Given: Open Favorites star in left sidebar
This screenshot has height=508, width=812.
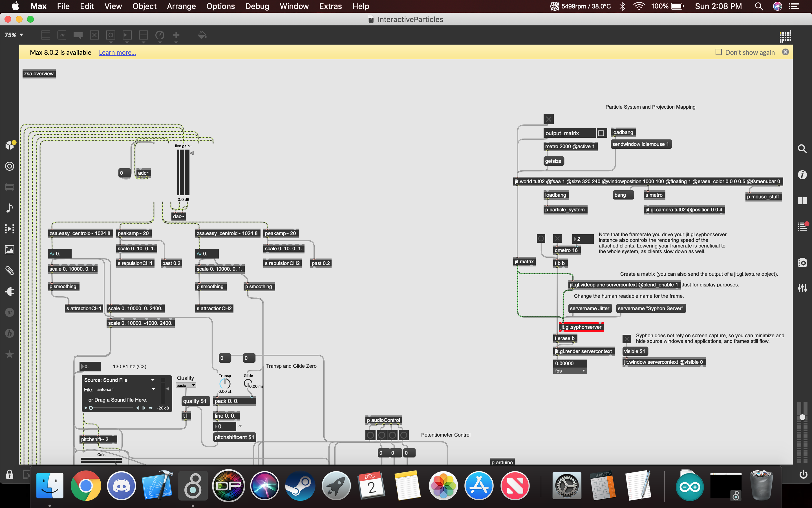Looking at the screenshot, I should (9, 354).
